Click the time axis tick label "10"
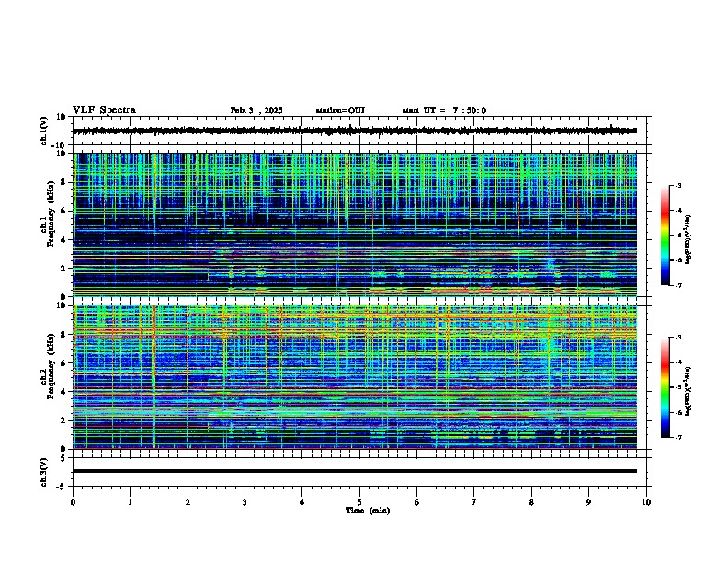Image resolution: width=728 pixels, height=563 pixels. [x=646, y=502]
